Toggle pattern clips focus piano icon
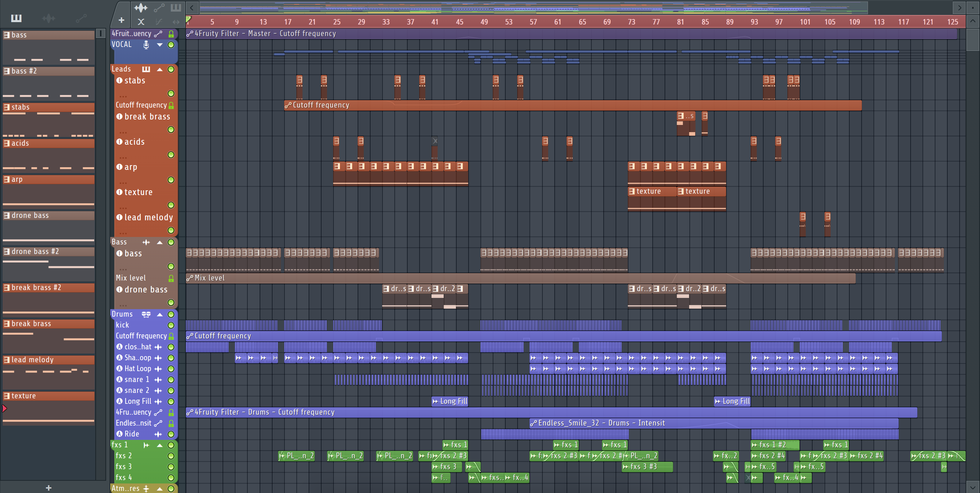Viewport: 980px width, 493px height. (176, 7)
